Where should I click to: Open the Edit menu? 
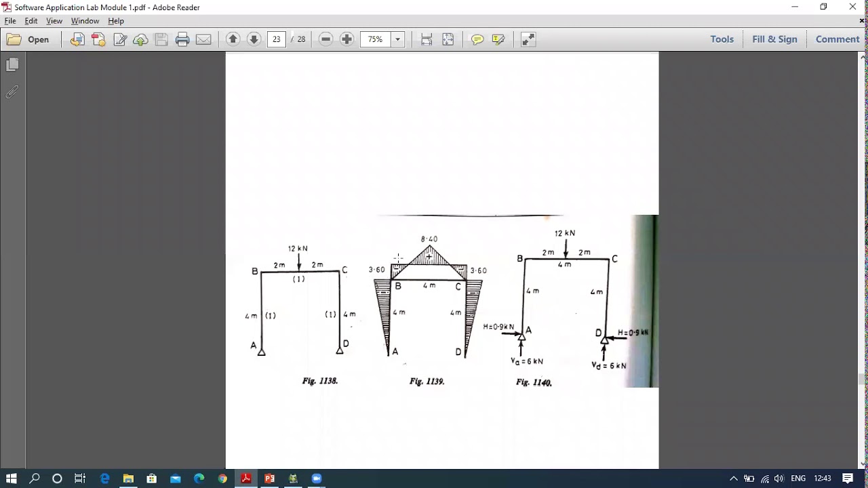31,21
